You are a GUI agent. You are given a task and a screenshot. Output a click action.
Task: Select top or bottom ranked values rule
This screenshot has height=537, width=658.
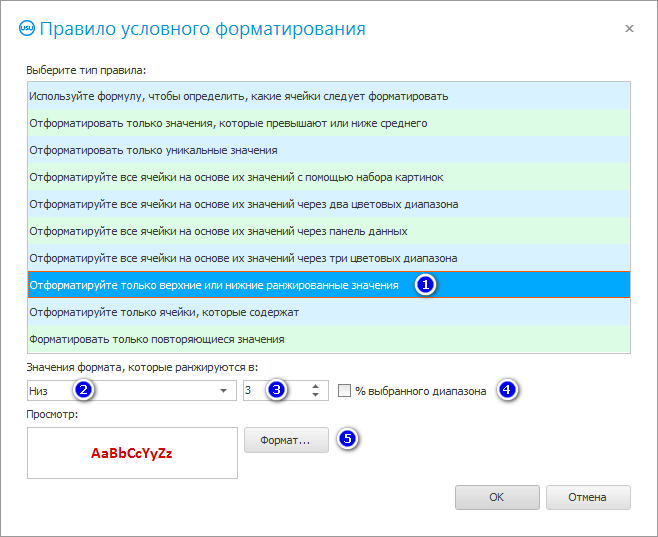pyautogui.click(x=329, y=285)
